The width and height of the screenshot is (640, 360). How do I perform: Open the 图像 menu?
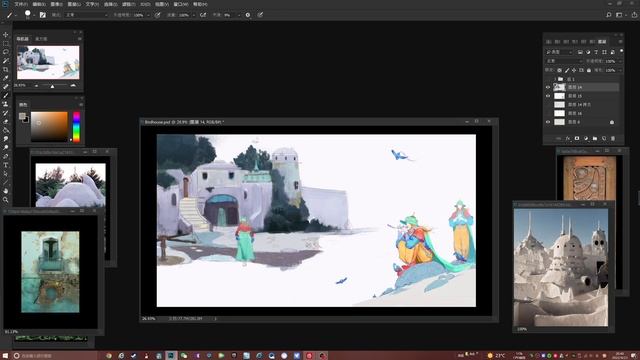57,4
